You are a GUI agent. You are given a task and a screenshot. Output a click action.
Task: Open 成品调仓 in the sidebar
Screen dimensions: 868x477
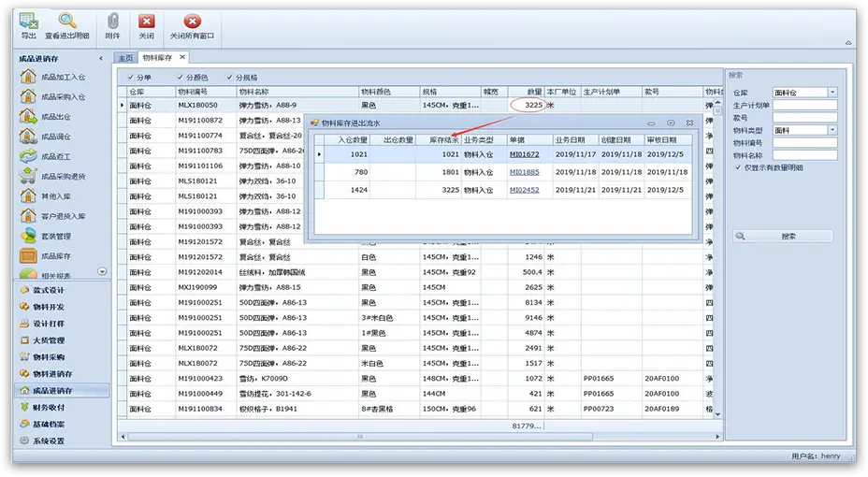tap(46, 137)
